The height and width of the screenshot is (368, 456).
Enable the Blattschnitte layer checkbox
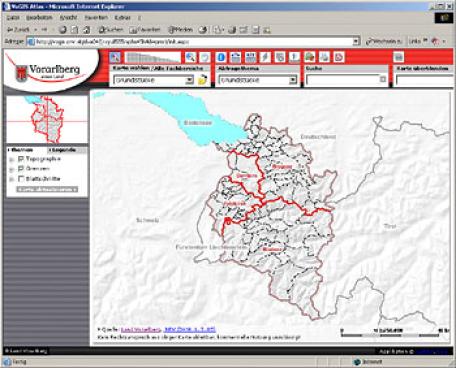pyautogui.click(x=21, y=179)
